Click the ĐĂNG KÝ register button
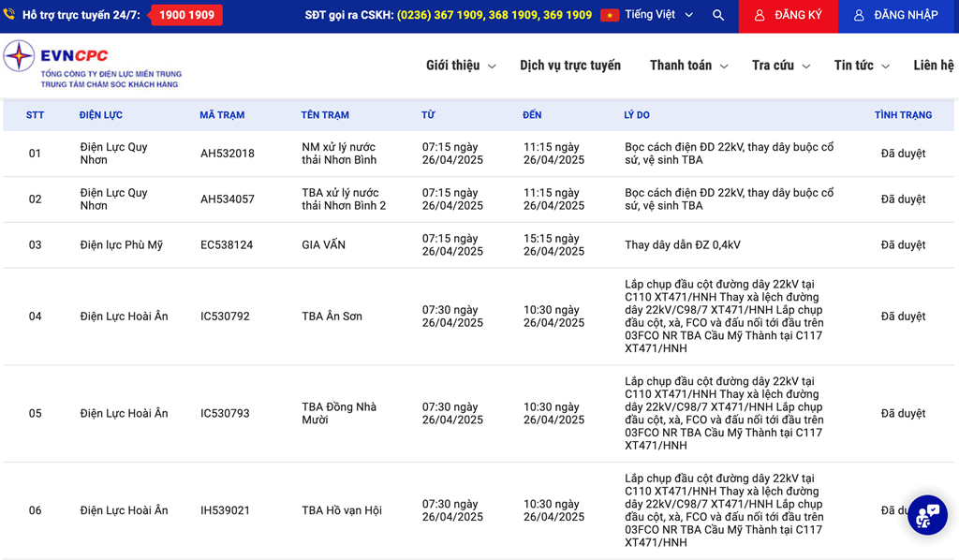 click(789, 16)
